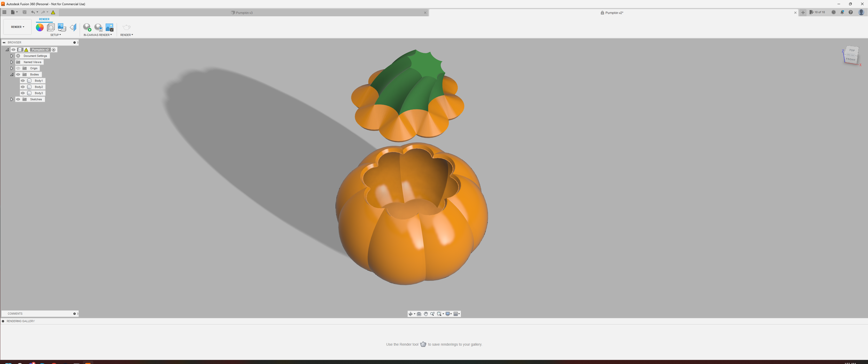This screenshot has width=868, height=364.
Task: Select the Orbit tool in navigation bar
Action: [x=410, y=314]
